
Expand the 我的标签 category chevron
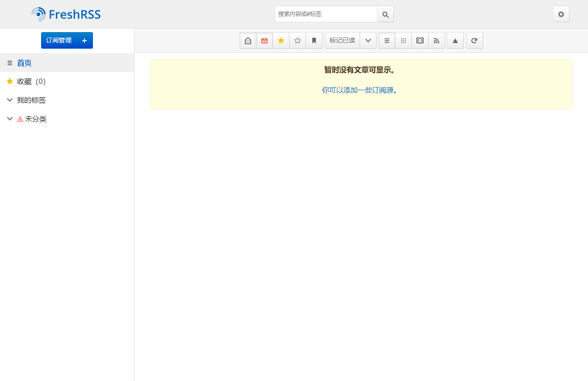pyautogui.click(x=10, y=100)
